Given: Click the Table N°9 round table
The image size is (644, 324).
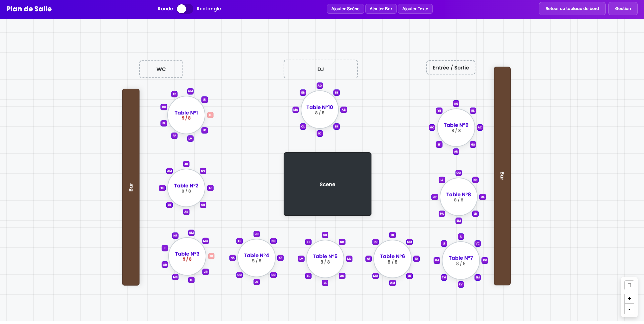Looking at the screenshot, I should coord(456,128).
